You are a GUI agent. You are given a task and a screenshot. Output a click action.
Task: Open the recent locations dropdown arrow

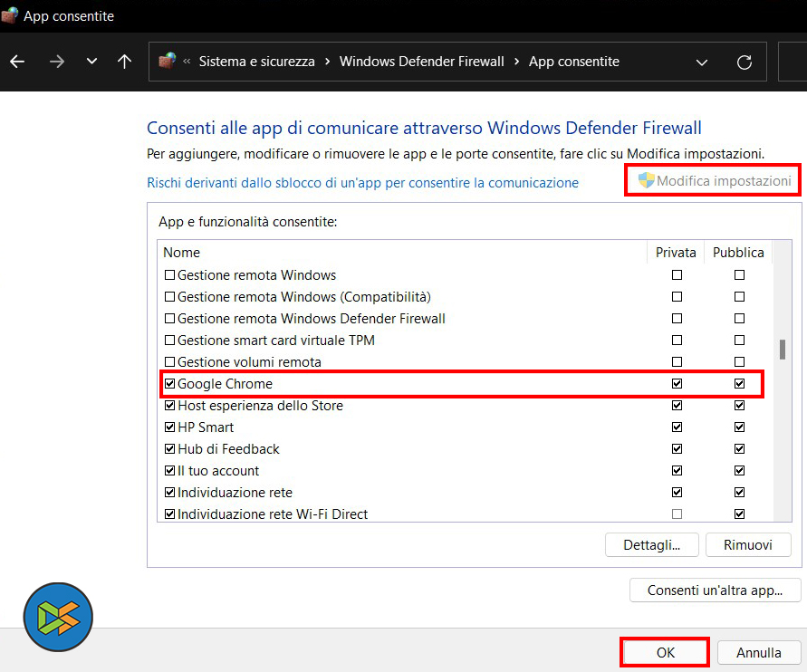tap(91, 62)
